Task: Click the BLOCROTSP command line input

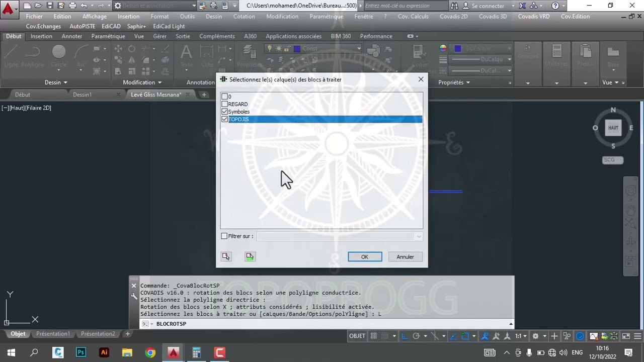Action: pos(327,324)
